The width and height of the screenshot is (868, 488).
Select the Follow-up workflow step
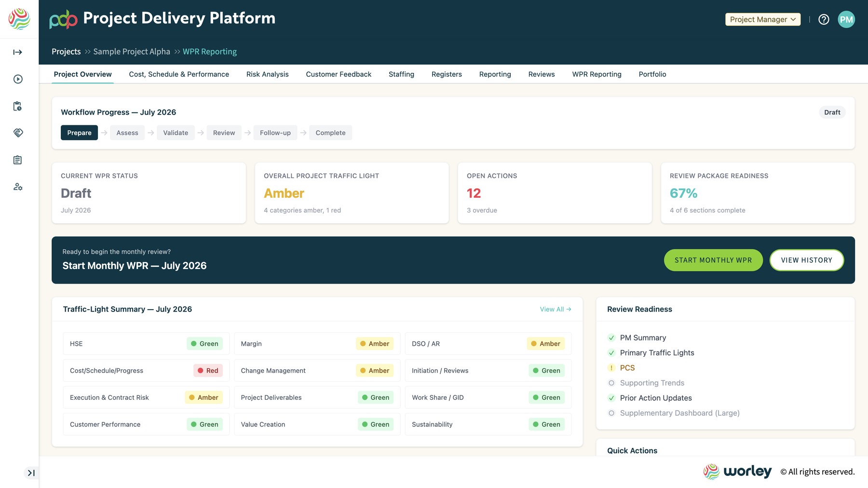[x=275, y=133]
